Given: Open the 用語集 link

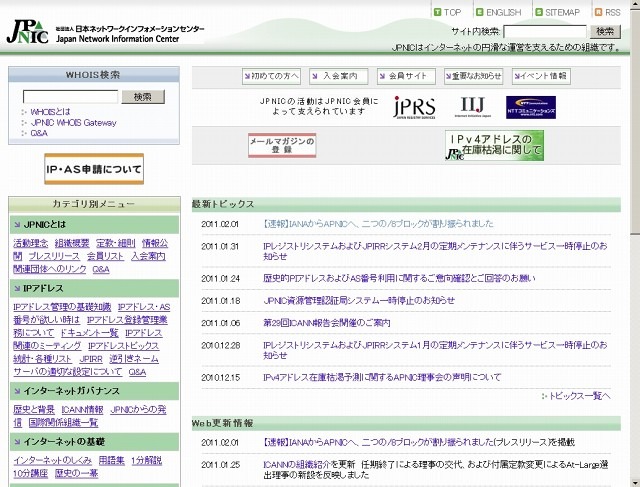Looking at the screenshot, I should pyautogui.click(x=111, y=461).
